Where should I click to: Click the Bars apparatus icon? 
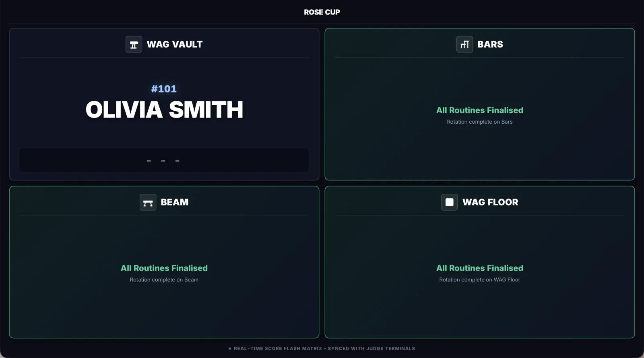click(x=464, y=44)
